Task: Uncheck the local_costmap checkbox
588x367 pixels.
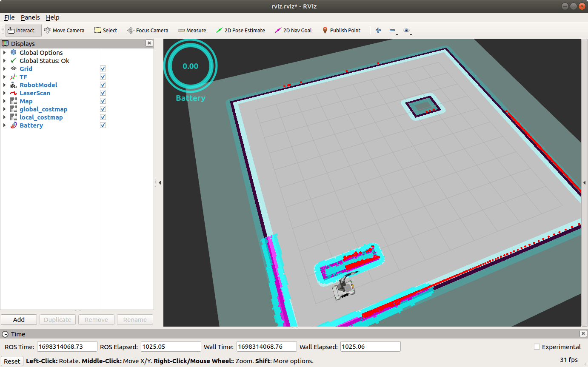Action: coord(103,117)
